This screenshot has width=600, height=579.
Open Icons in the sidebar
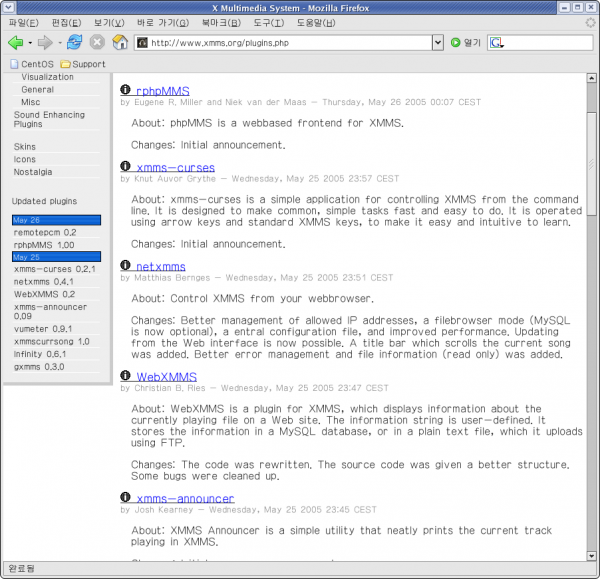tap(24, 159)
